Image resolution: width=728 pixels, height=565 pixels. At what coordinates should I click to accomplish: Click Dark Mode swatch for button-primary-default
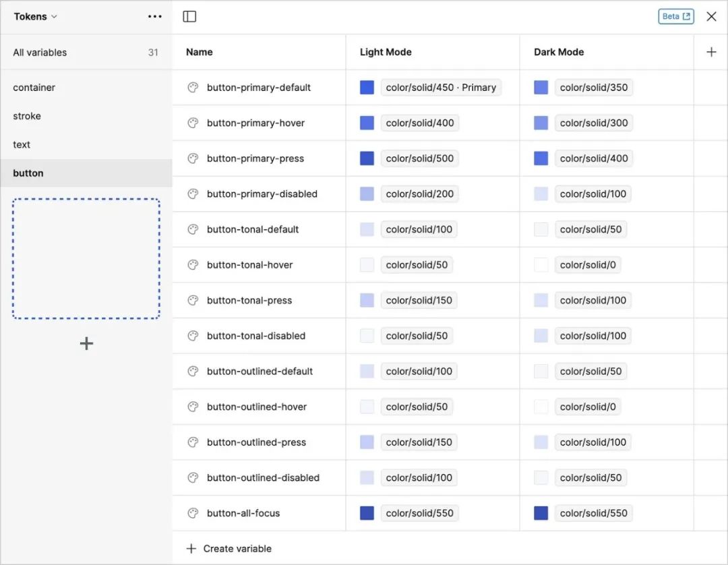click(541, 88)
